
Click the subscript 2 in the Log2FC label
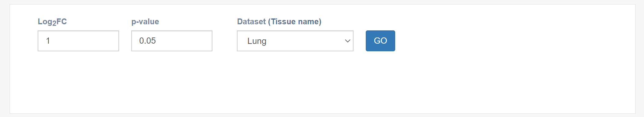pos(54,24)
